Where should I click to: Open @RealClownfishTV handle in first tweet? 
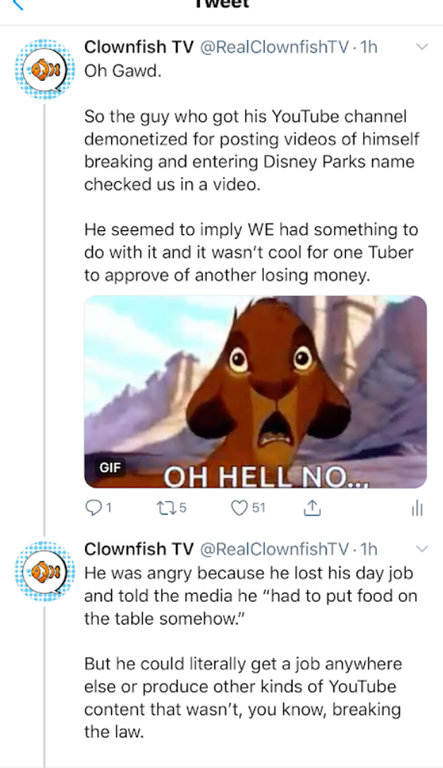275,47
